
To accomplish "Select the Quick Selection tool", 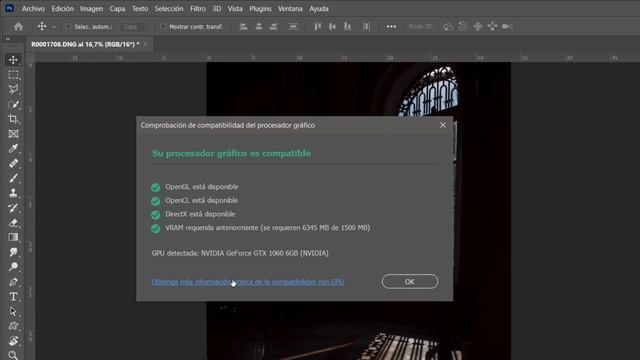I will (13, 104).
